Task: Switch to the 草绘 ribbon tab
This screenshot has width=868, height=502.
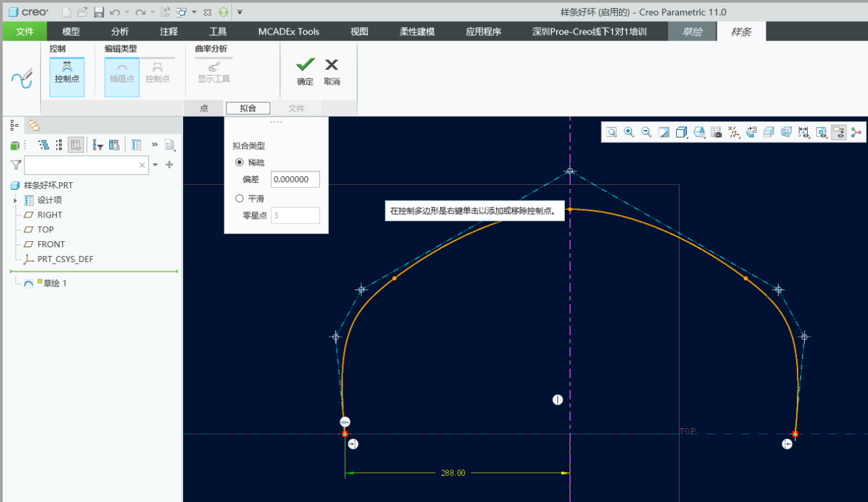Action: 692,31
